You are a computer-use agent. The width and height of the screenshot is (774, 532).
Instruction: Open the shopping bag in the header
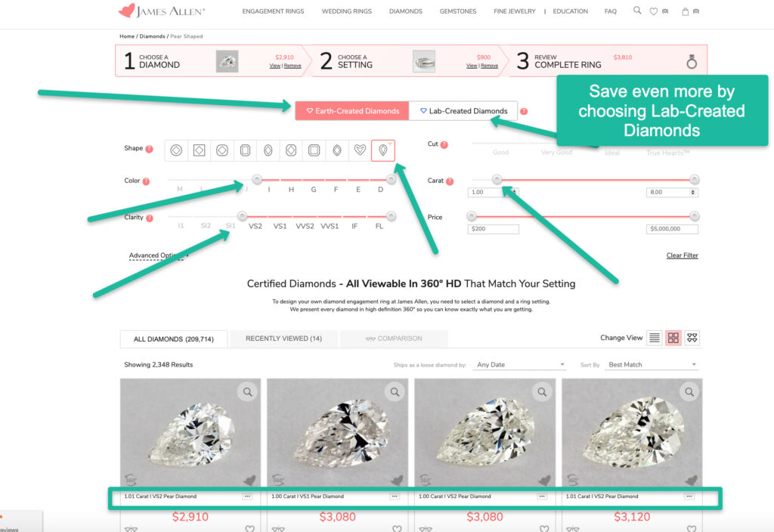(x=686, y=11)
